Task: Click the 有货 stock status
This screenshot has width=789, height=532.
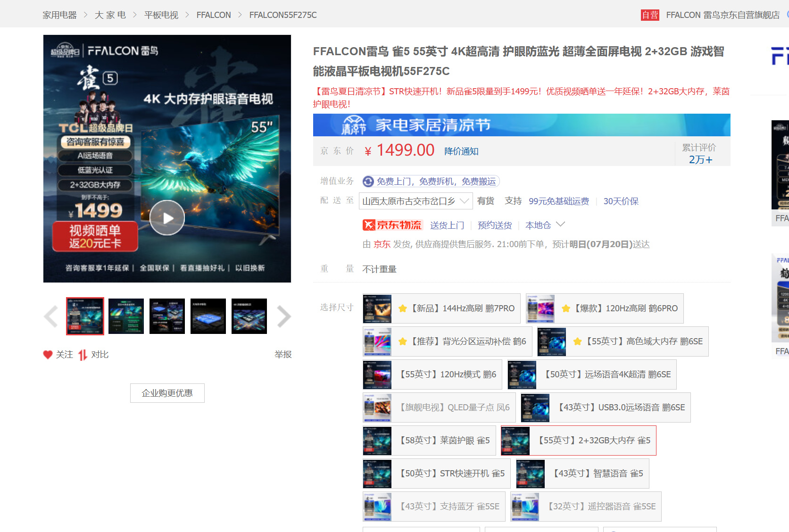Action: pos(485,201)
